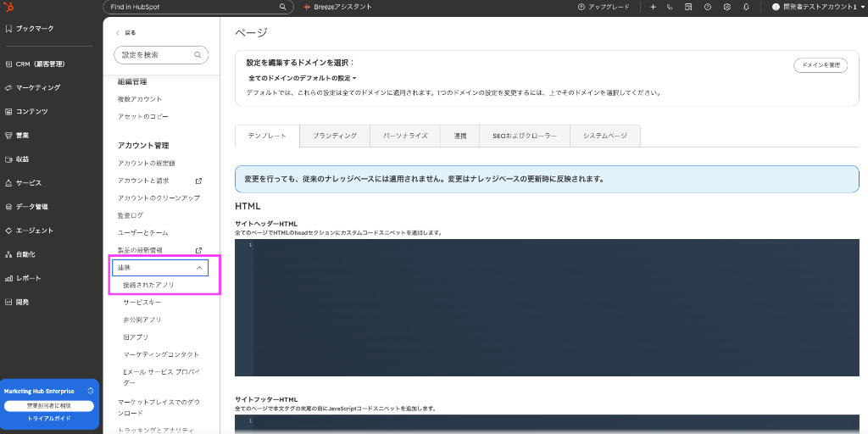Open the phone calling icon in top bar

pyautogui.click(x=670, y=7)
